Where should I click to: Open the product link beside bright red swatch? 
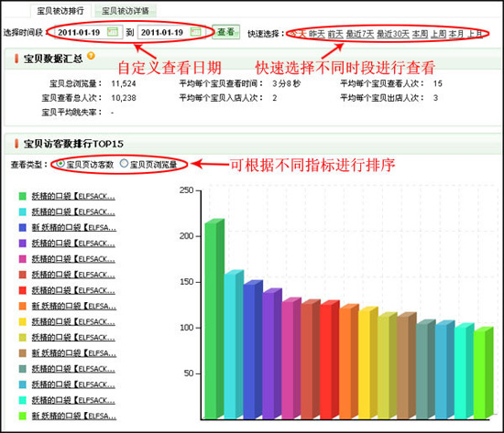coord(73,290)
